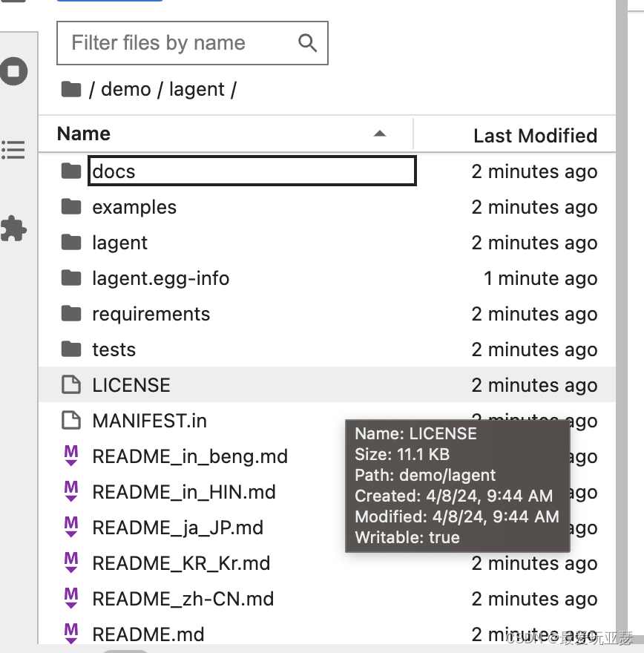Viewport: 644px width, 653px height.
Task: Select README_in_HIN.md file name
Action: point(184,492)
